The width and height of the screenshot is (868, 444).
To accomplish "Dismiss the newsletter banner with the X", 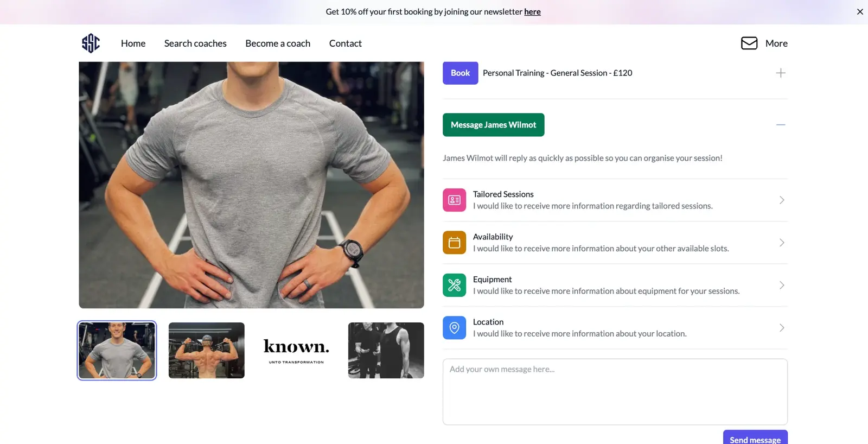I will coord(860,11).
